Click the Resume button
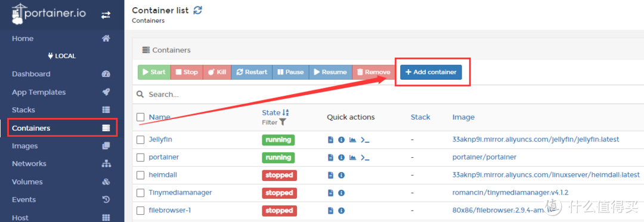 pos(330,72)
